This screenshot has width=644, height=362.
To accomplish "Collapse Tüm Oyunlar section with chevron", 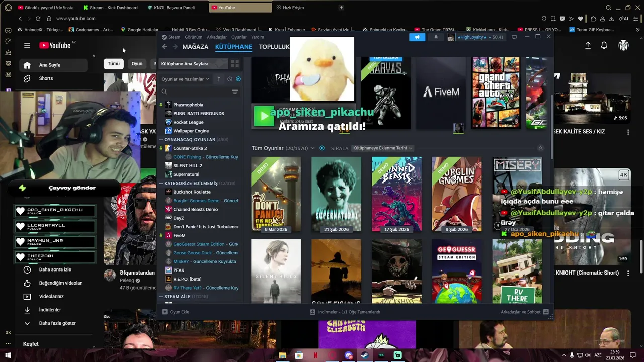I will [540, 148].
